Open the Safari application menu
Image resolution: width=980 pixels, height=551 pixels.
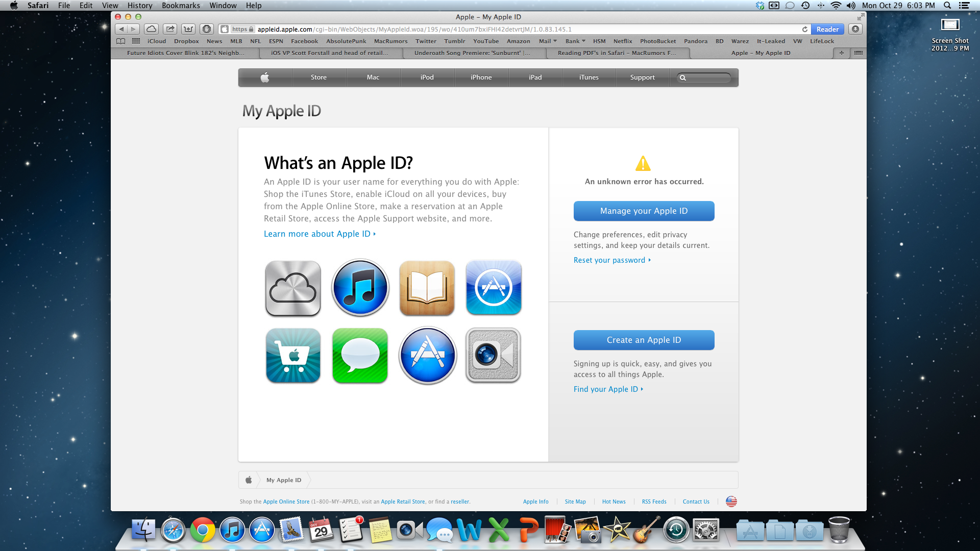tap(38, 6)
